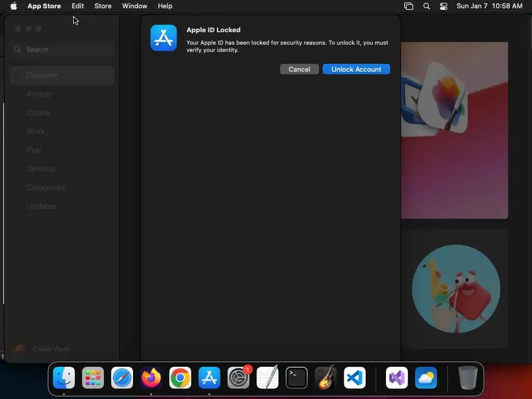Open Google Chrome from the Dock

click(x=180, y=378)
